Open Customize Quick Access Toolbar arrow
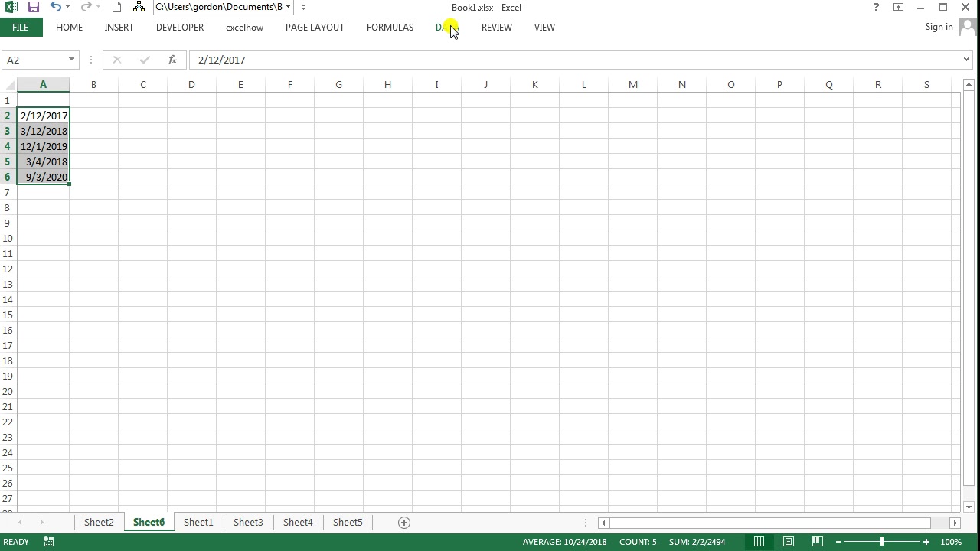The image size is (980, 551). [x=303, y=7]
